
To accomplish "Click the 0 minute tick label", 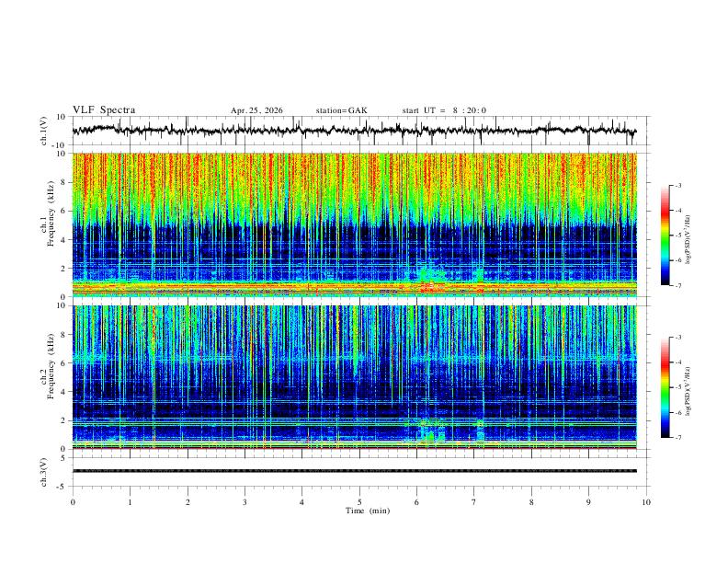I will click(x=73, y=502).
